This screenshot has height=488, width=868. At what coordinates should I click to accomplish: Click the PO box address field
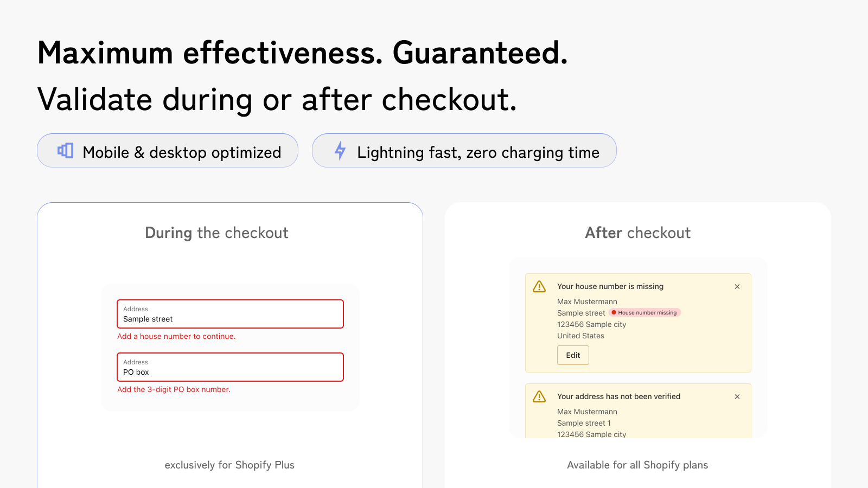(230, 367)
